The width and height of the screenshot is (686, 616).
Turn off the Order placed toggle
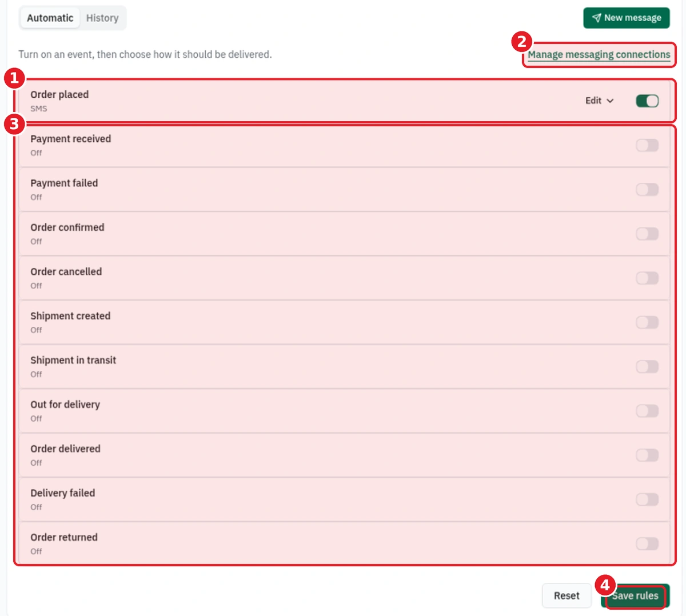pos(647,101)
